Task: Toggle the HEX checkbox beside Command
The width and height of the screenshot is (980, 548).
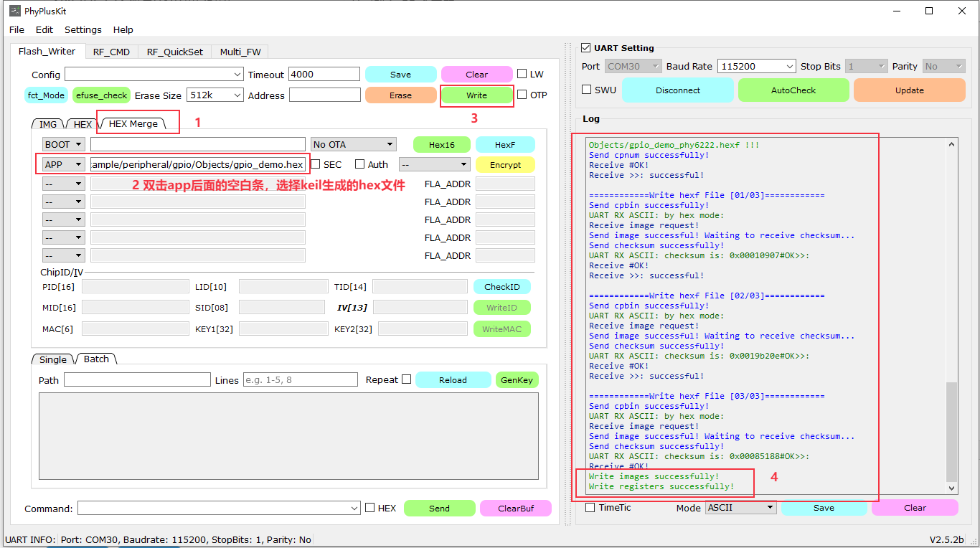Action: 370,508
